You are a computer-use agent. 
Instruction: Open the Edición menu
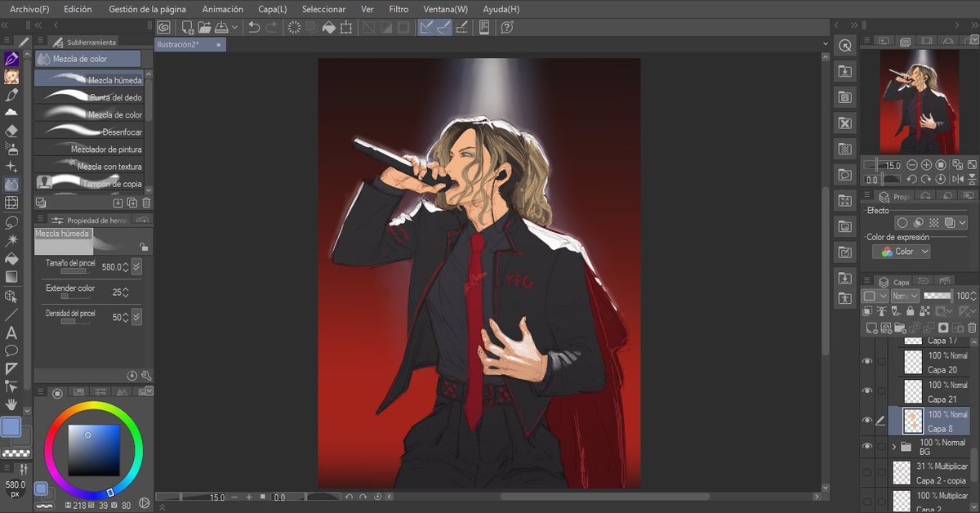tap(78, 9)
